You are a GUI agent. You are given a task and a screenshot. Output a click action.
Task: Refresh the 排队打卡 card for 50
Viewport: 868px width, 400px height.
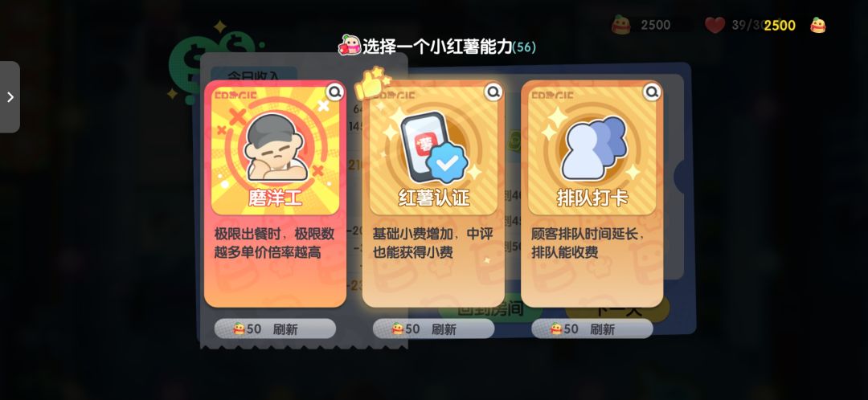pyautogui.click(x=592, y=329)
